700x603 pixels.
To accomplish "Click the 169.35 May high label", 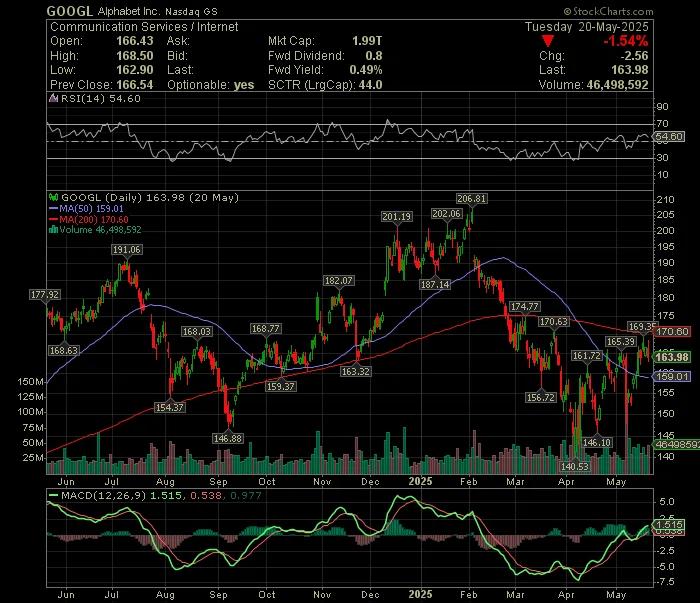I will tap(641, 327).
